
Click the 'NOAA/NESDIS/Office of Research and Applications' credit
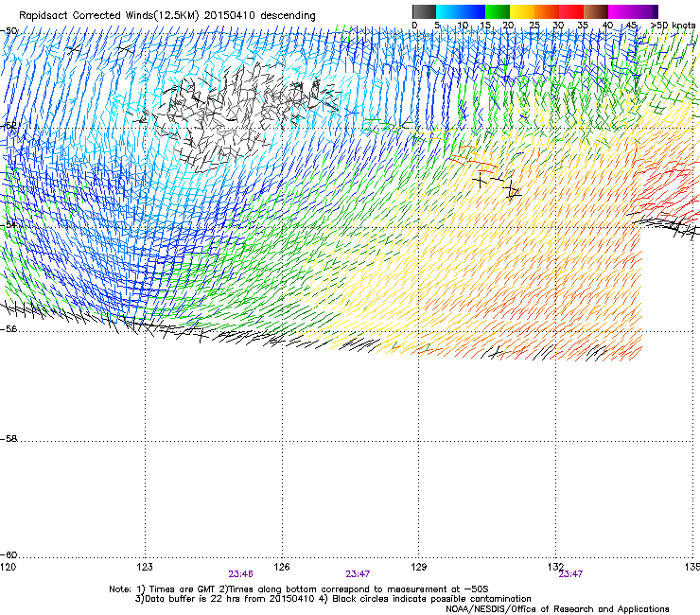[557, 609]
